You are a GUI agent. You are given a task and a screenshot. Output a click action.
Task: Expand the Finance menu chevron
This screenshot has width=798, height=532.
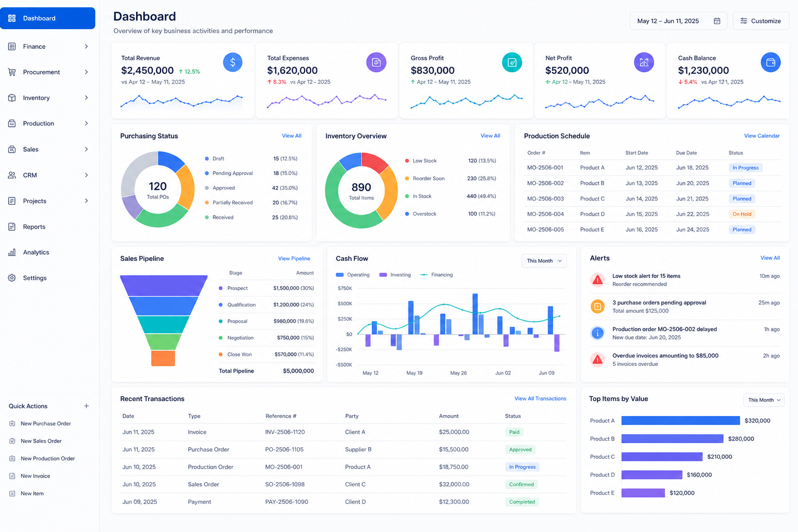click(86, 47)
